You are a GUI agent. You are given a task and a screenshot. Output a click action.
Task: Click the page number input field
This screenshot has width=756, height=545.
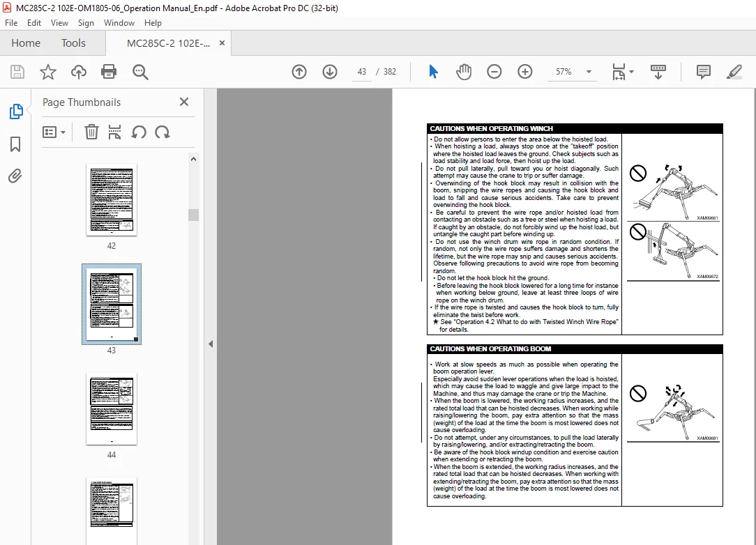pos(361,72)
